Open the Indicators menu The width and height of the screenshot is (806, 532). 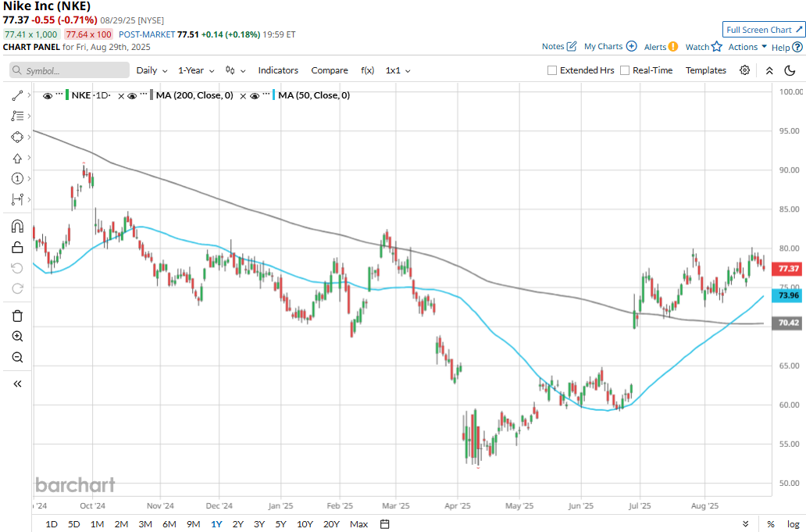point(278,70)
